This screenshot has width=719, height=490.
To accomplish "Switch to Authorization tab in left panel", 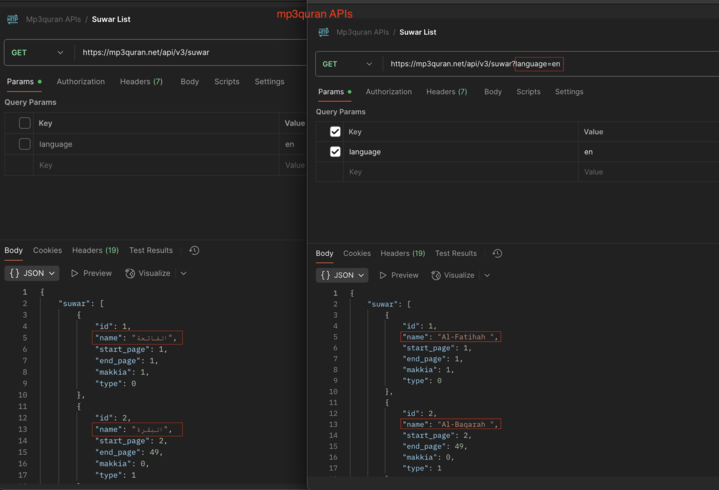I will (x=80, y=82).
